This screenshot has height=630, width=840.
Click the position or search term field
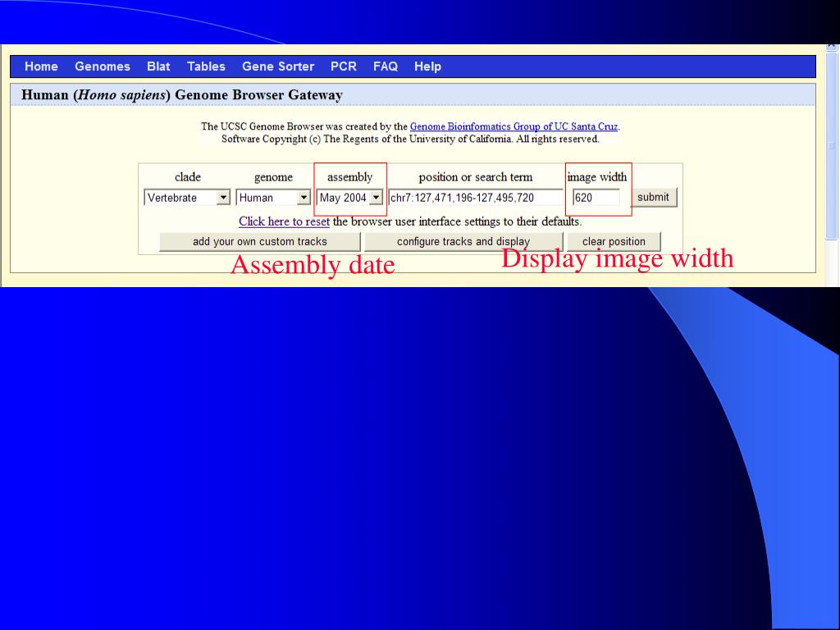475,198
